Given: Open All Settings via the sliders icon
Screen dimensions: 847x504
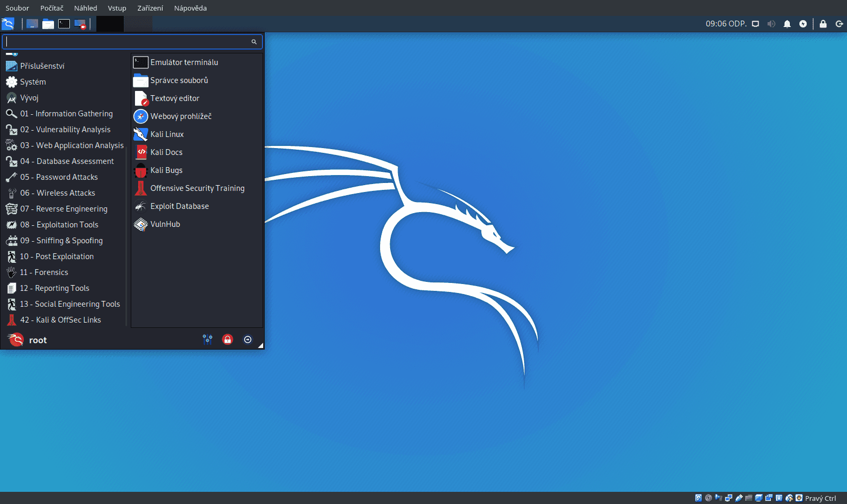Looking at the screenshot, I should coord(208,340).
